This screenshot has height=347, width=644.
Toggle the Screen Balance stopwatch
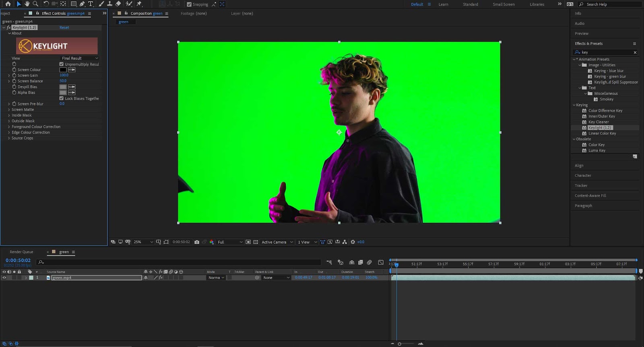point(14,81)
